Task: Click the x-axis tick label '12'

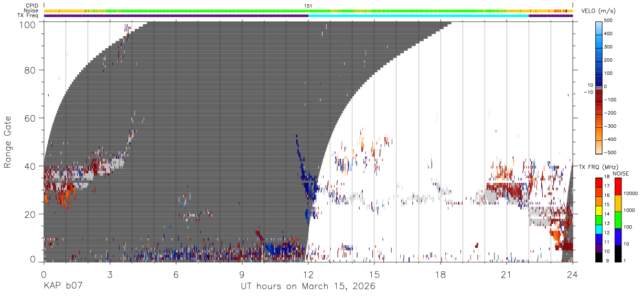Action: tap(308, 275)
